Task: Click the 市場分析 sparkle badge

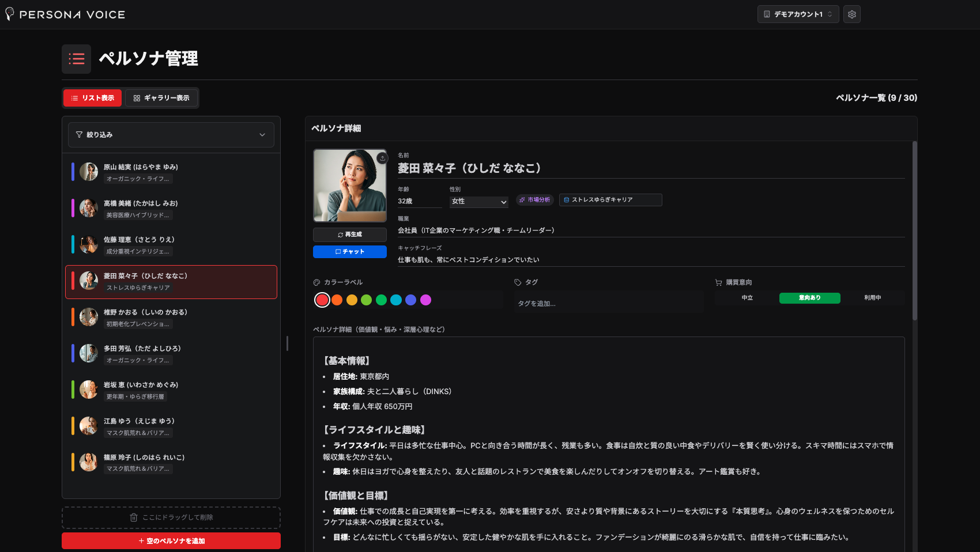Action: 534,199
